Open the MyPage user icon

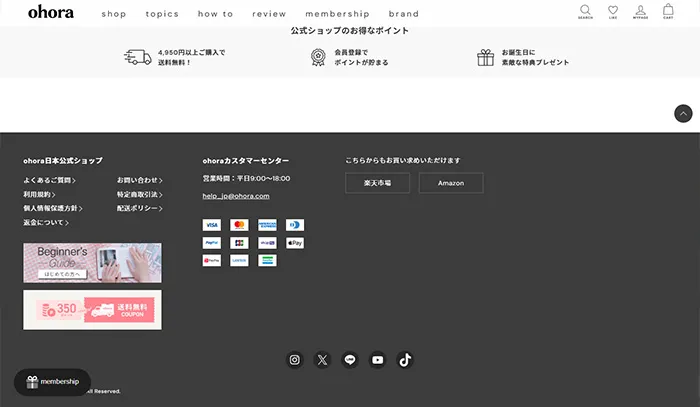click(640, 11)
